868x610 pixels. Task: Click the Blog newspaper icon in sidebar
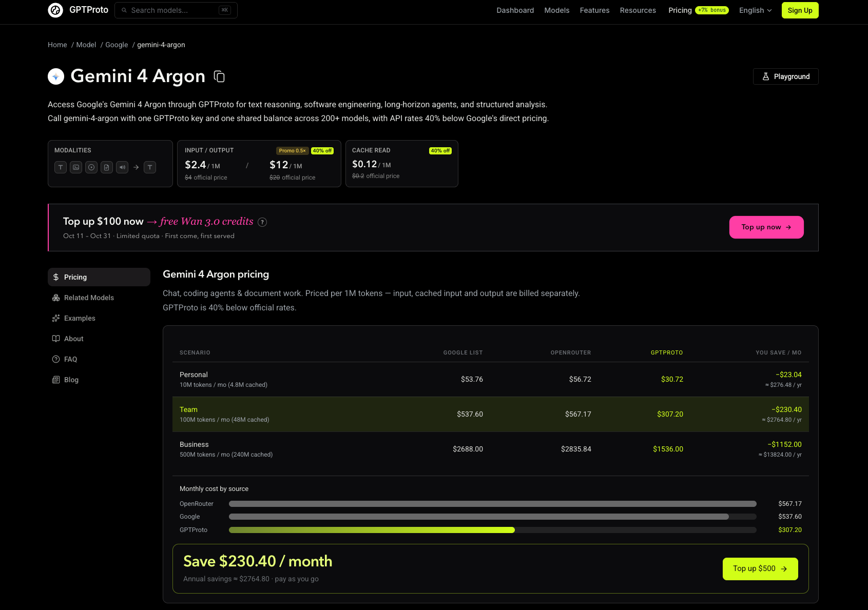56,380
